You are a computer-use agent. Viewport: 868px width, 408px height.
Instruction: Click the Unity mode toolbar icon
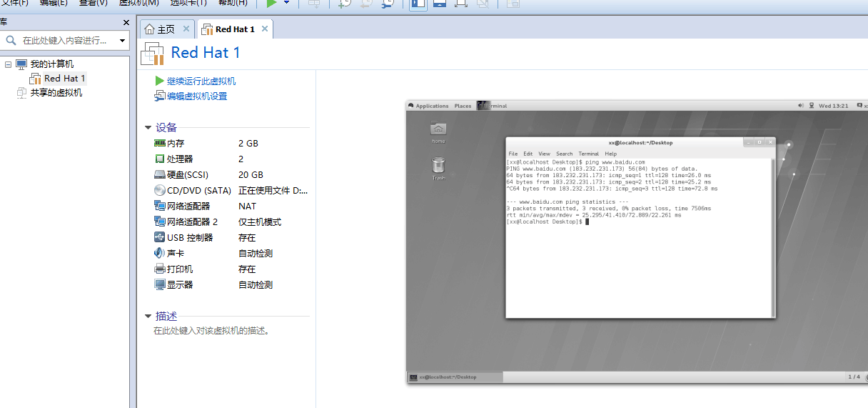click(483, 4)
